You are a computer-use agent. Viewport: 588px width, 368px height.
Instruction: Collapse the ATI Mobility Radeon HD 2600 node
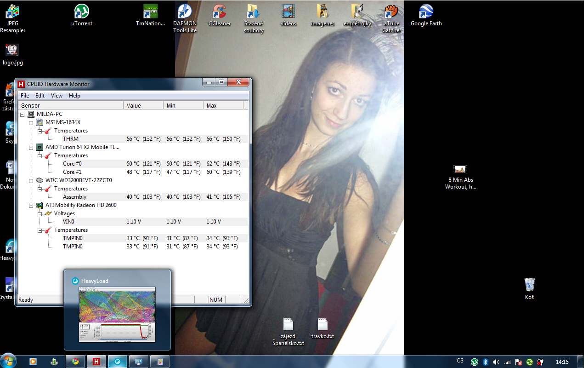(x=31, y=205)
